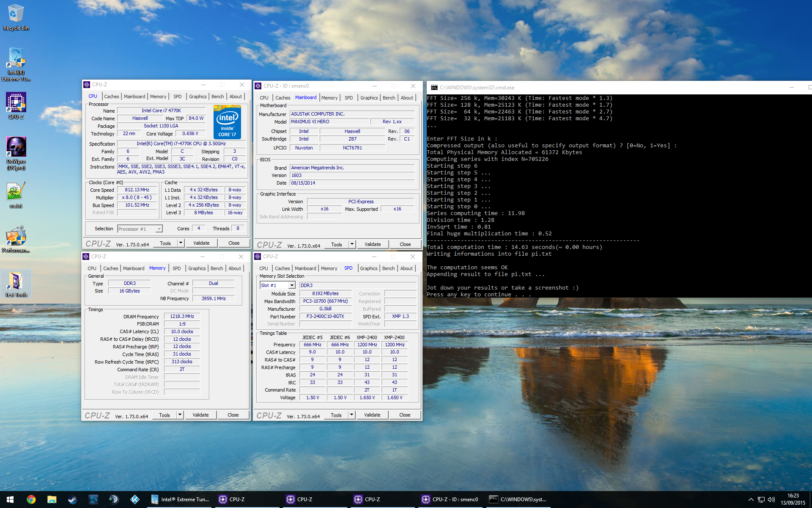Image resolution: width=812 pixels, height=508 pixels.
Task: Click Validate in the SPD window
Action: pyautogui.click(x=372, y=415)
